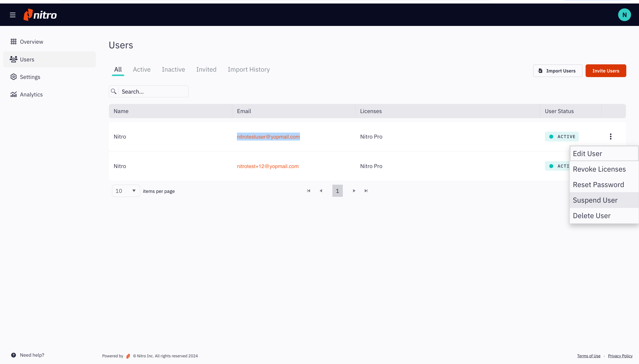The height and width of the screenshot is (364, 639).
Task: Click the Invite Users button
Action: point(605,71)
